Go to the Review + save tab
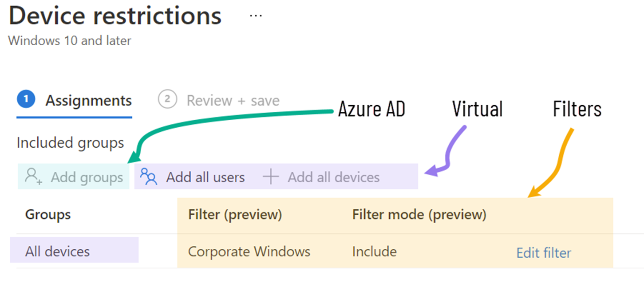The height and width of the screenshot is (287, 644). (x=233, y=101)
